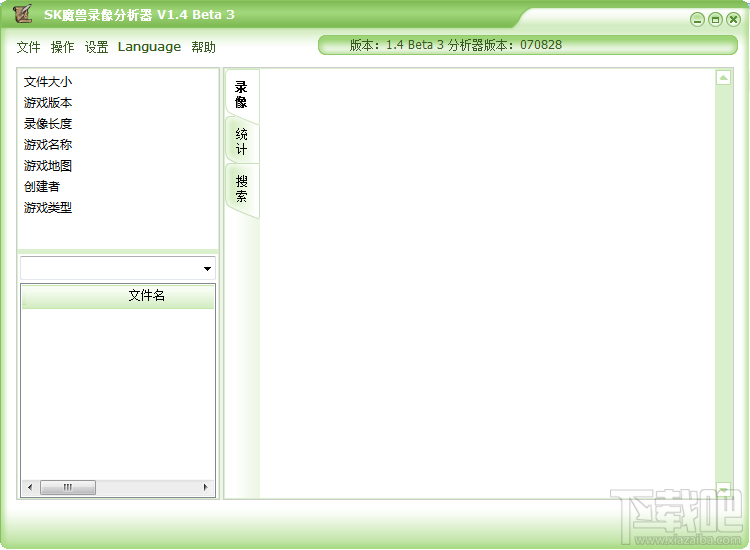
Task: Switch to the 统计 vertical tab
Action: (242, 142)
